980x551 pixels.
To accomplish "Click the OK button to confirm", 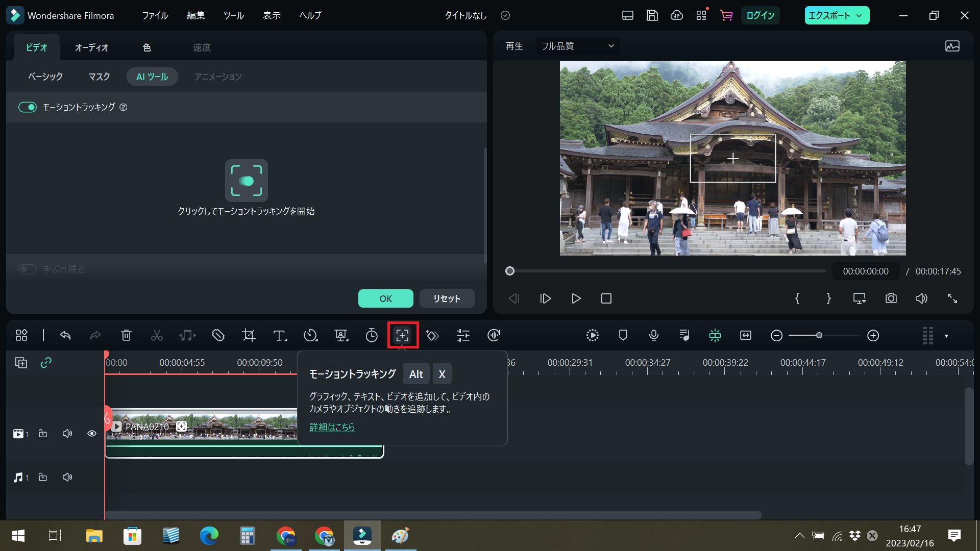I will (x=385, y=298).
